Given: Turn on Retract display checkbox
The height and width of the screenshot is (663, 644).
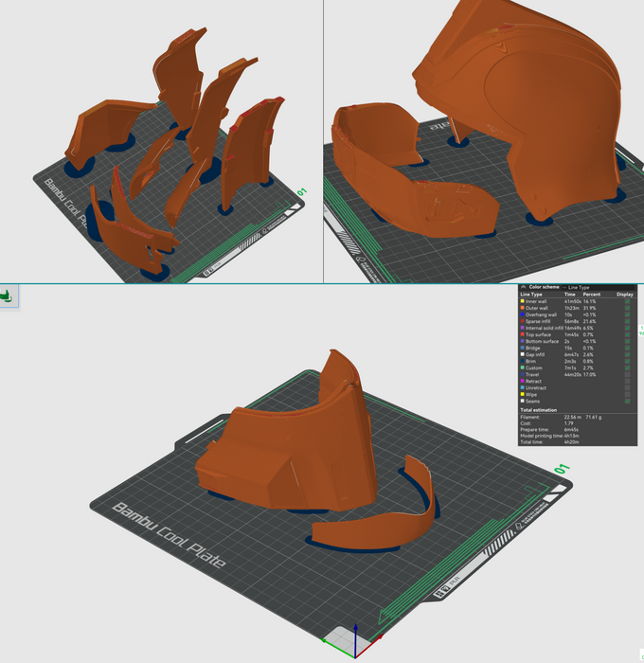Looking at the screenshot, I should [626, 381].
